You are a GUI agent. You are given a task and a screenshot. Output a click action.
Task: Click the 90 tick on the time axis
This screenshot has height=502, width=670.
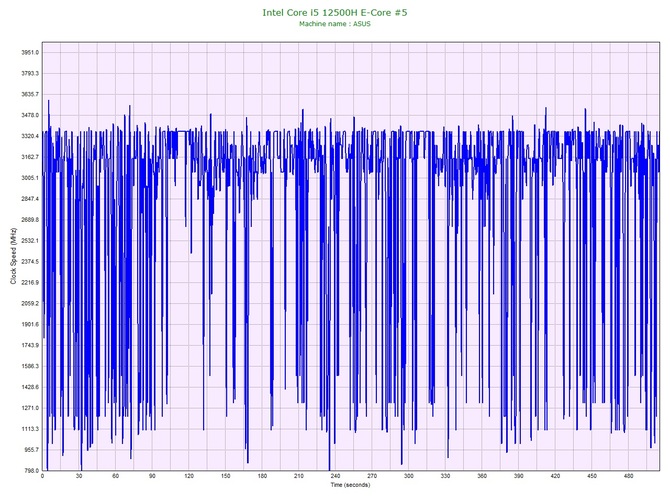click(152, 476)
